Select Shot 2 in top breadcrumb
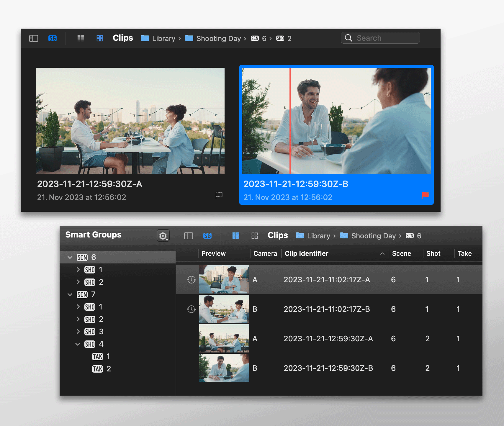 pyautogui.click(x=284, y=38)
